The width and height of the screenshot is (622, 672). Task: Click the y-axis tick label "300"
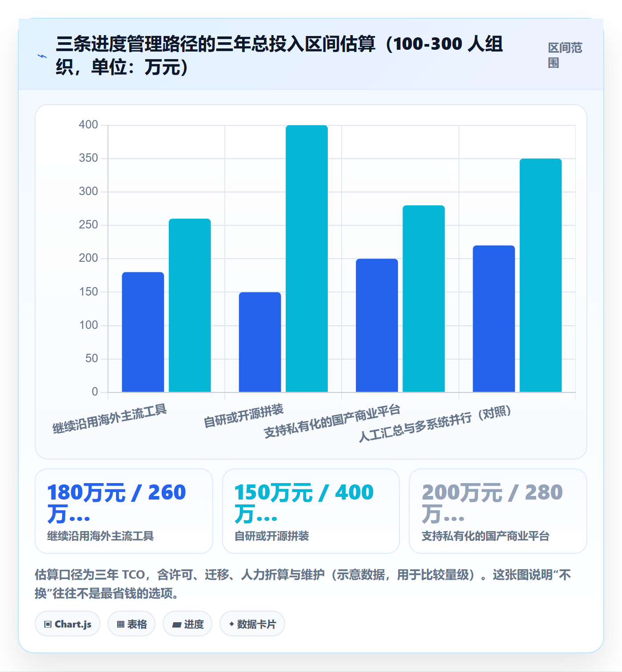pos(88,192)
